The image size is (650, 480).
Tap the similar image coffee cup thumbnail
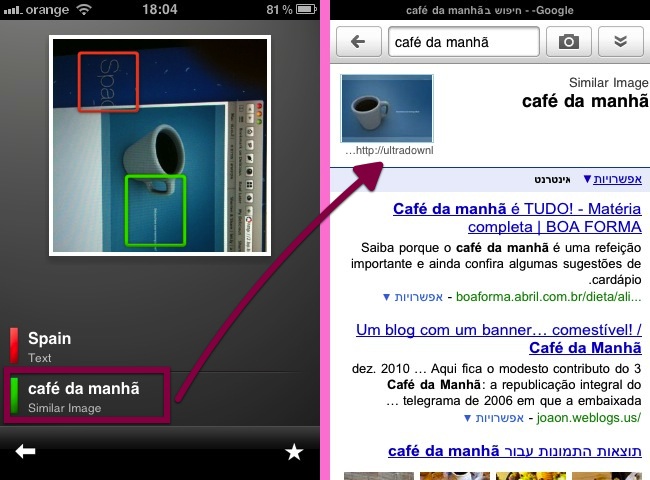click(x=388, y=108)
